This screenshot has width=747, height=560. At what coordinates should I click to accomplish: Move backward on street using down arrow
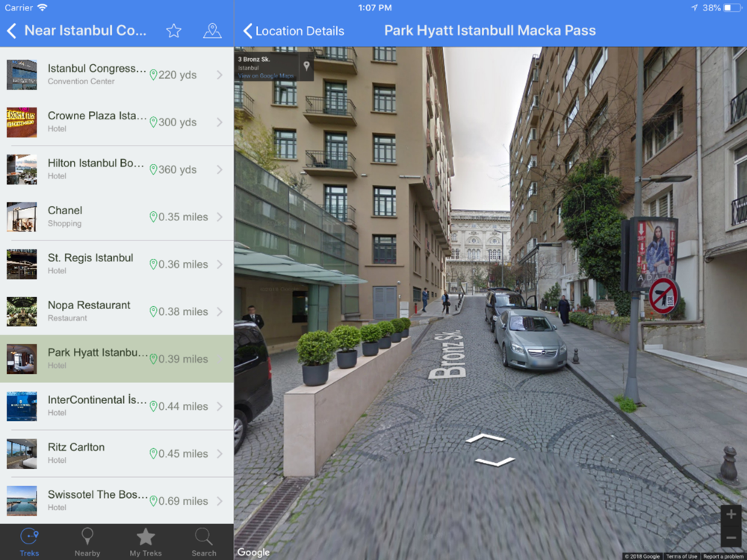click(x=495, y=461)
